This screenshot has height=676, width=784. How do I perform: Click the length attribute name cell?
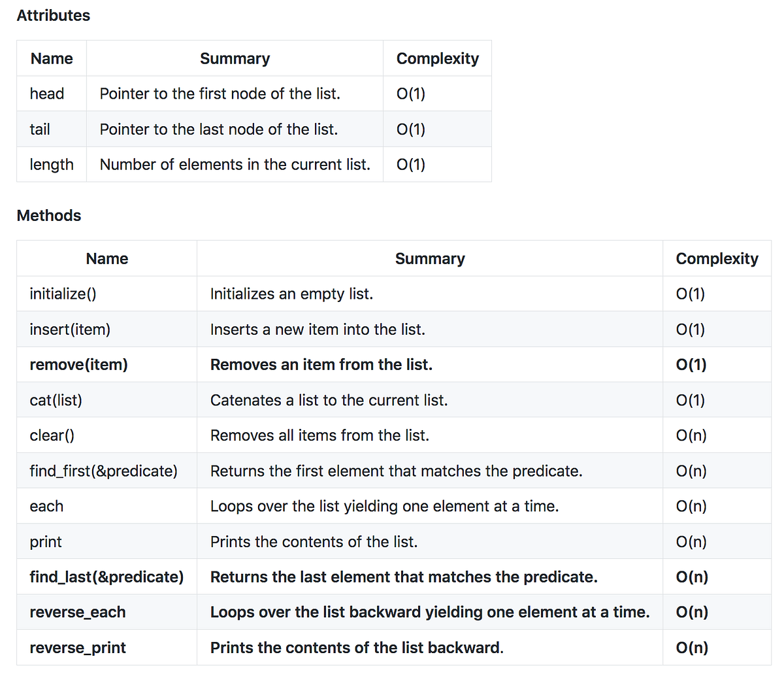tap(52, 165)
